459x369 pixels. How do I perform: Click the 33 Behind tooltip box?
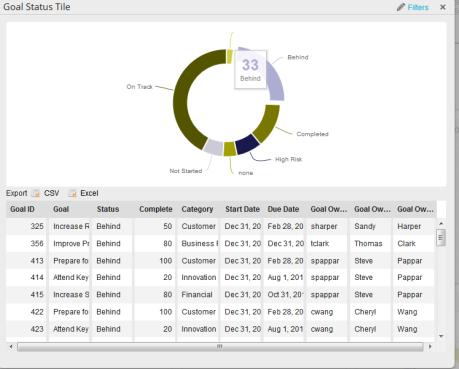point(250,70)
